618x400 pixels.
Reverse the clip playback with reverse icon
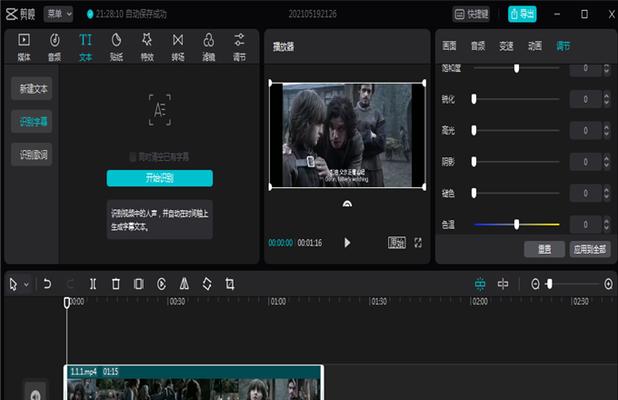pos(161,284)
